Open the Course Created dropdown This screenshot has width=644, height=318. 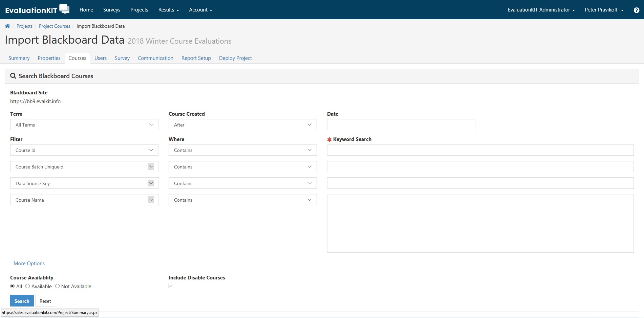coord(242,125)
